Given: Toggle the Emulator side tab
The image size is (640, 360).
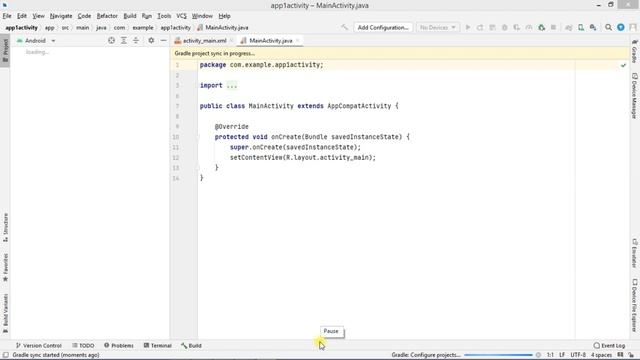Looking at the screenshot, I should coord(634,253).
